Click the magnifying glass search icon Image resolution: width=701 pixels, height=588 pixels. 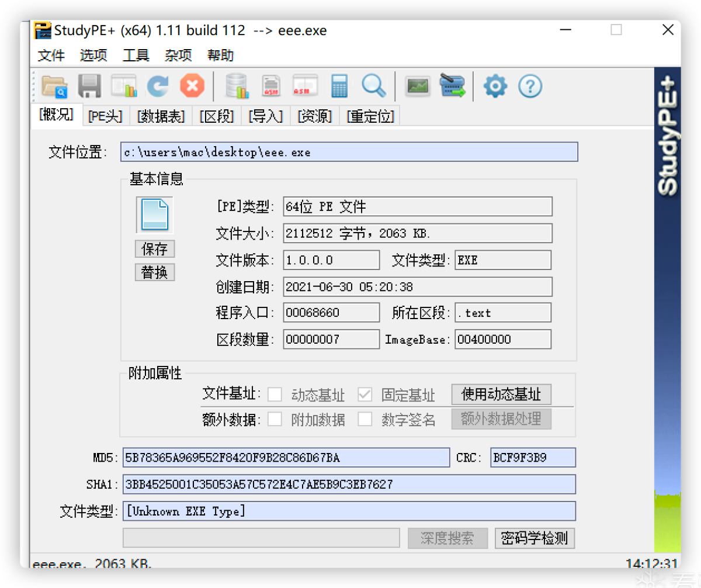(x=373, y=87)
